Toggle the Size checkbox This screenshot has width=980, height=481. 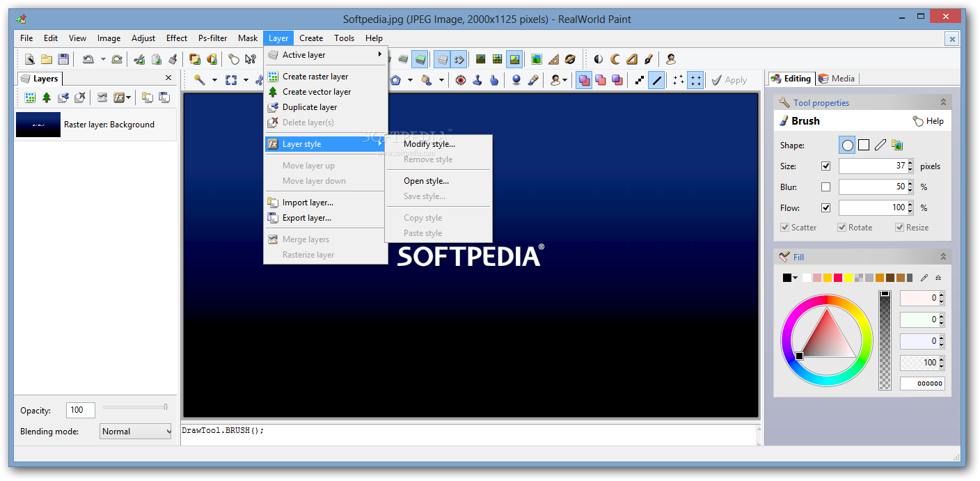(x=826, y=166)
